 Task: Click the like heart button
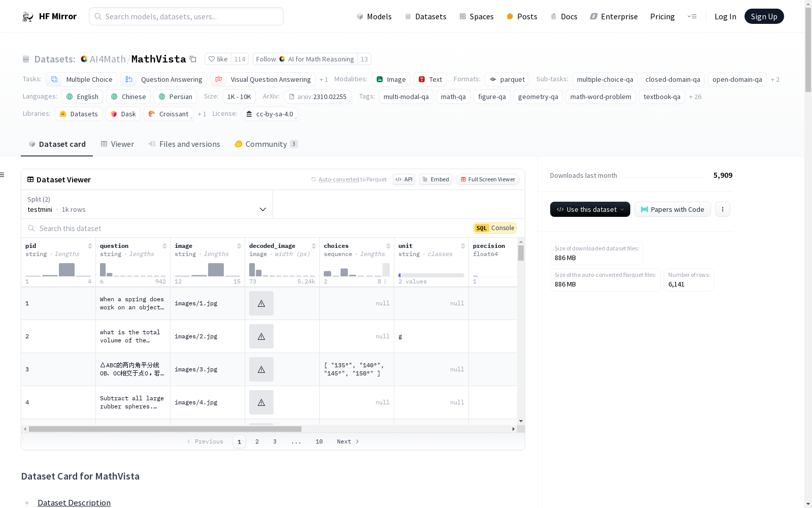coord(218,59)
